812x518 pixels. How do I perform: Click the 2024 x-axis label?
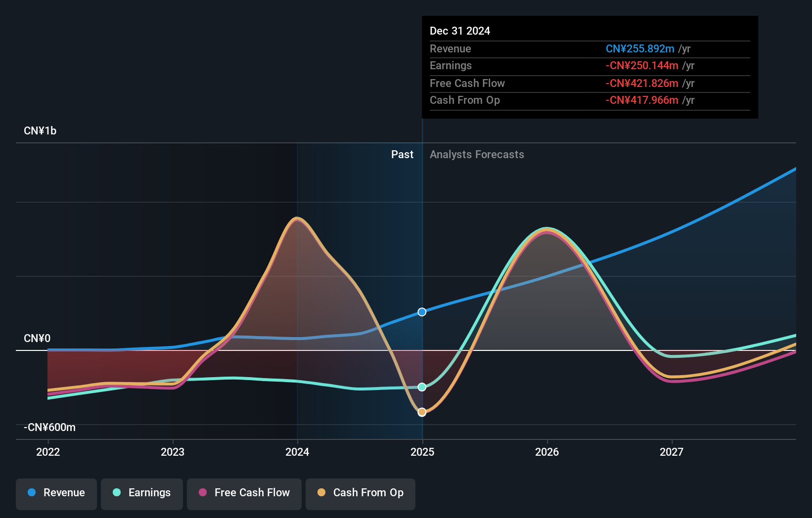click(297, 452)
